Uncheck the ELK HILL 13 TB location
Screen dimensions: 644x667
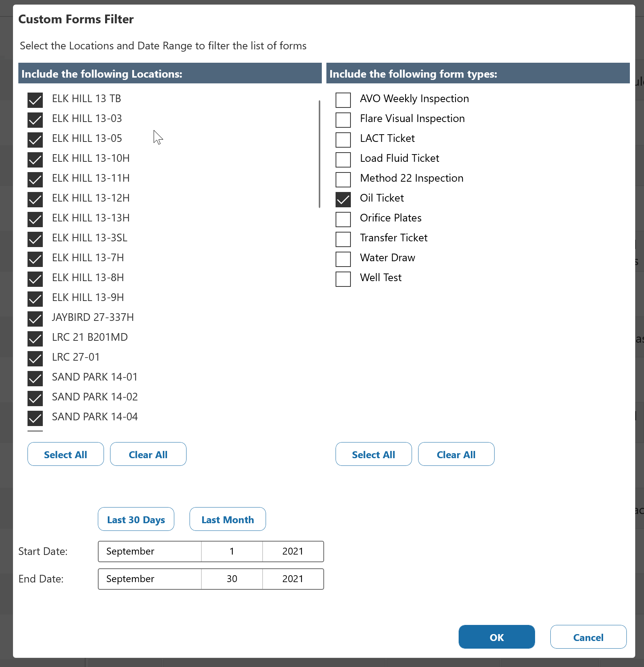pyautogui.click(x=35, y=100)
